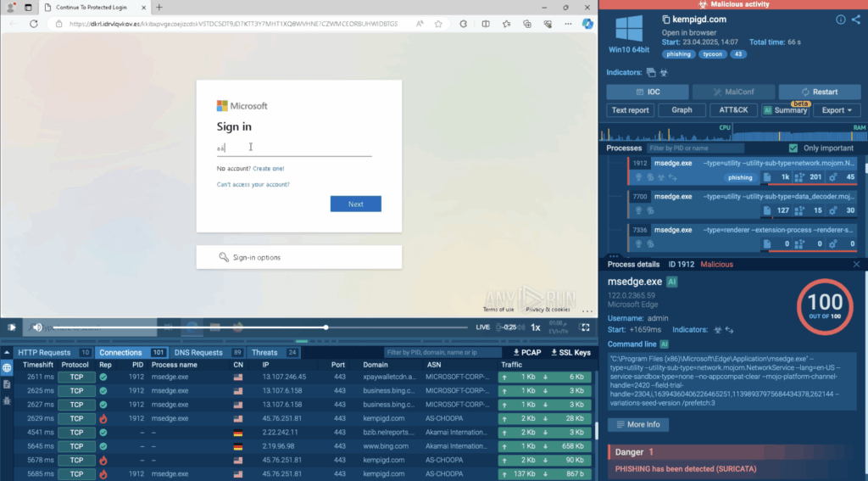The image size is (868, 481).
Task: Add the page to Edge favorites star
Action: click(x=438, y=24)
